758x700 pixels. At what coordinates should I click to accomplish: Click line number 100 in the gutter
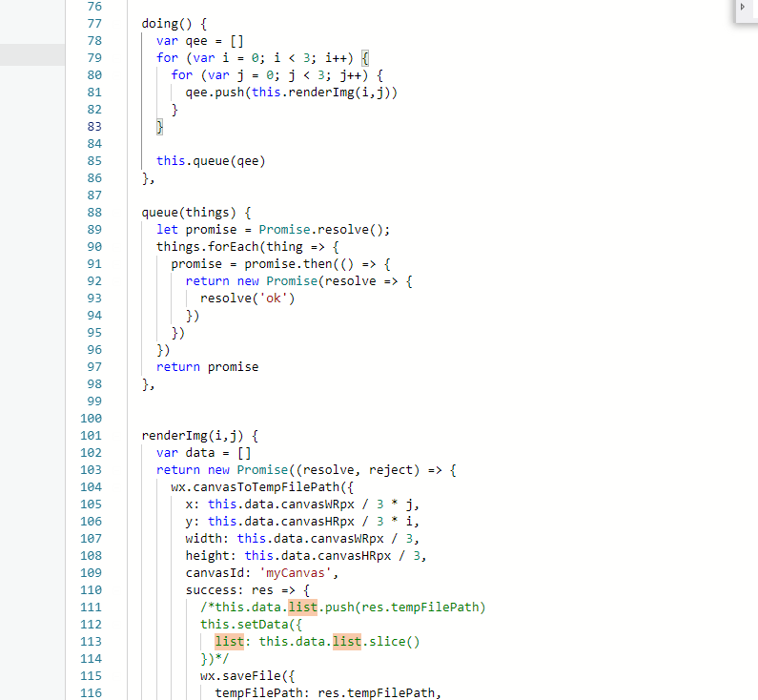point(91,419)
